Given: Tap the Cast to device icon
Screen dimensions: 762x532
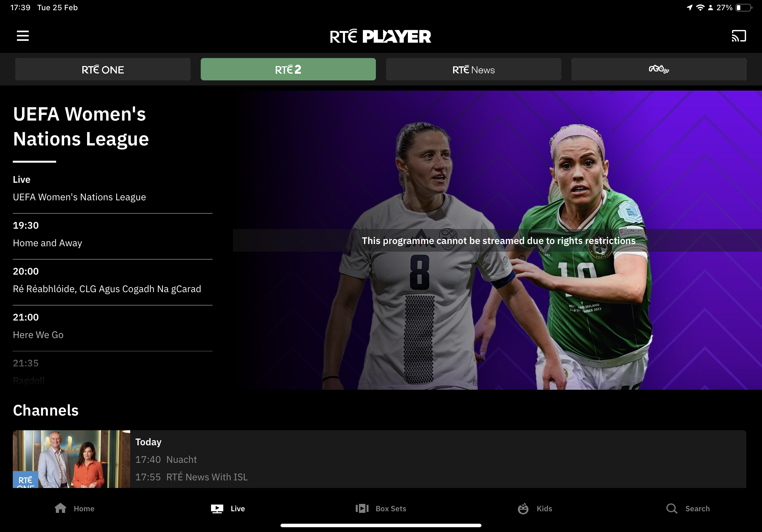Looking at the screenshot, I should pyautogui.click(x=739, y=36).
